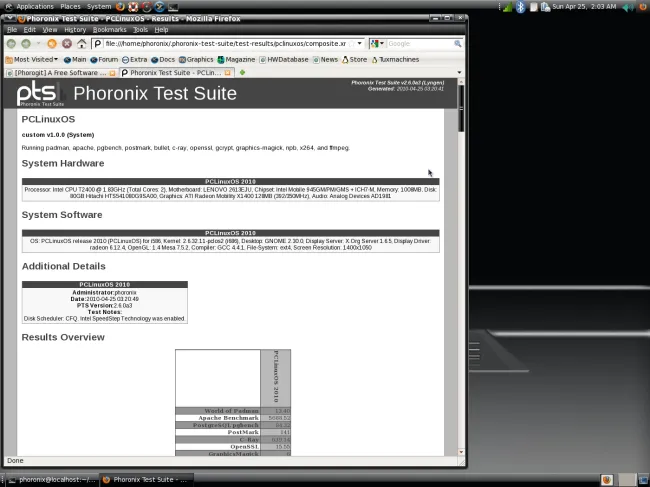Close the Phoronix Test Suite tab
Image resolution: width=650 pixels, height=487 pixels.
227,73
